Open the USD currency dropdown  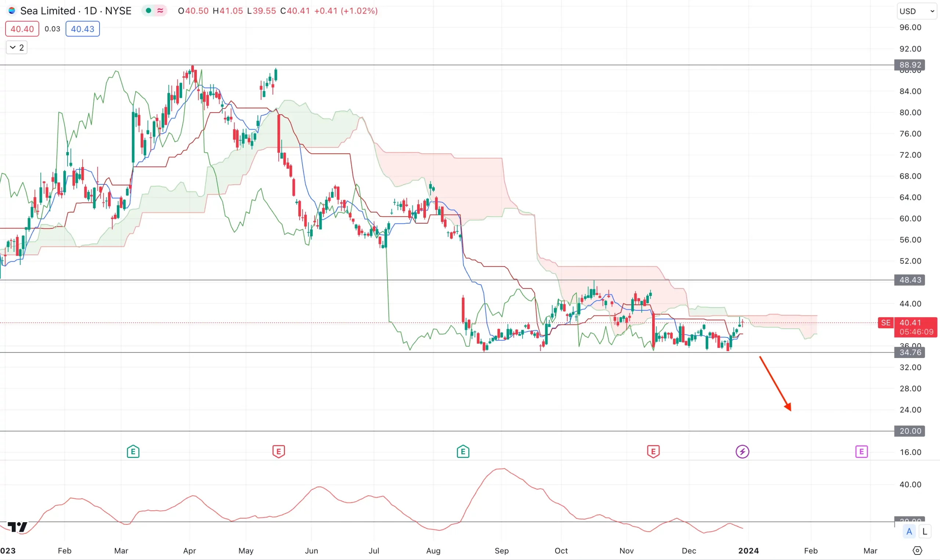[917, 11]
